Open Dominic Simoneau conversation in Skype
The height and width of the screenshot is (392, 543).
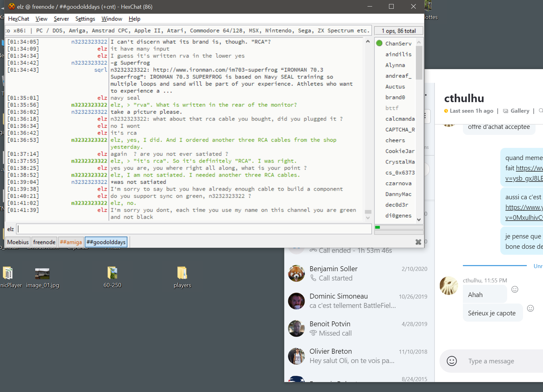pyautogui.click(x=358, y=301)
